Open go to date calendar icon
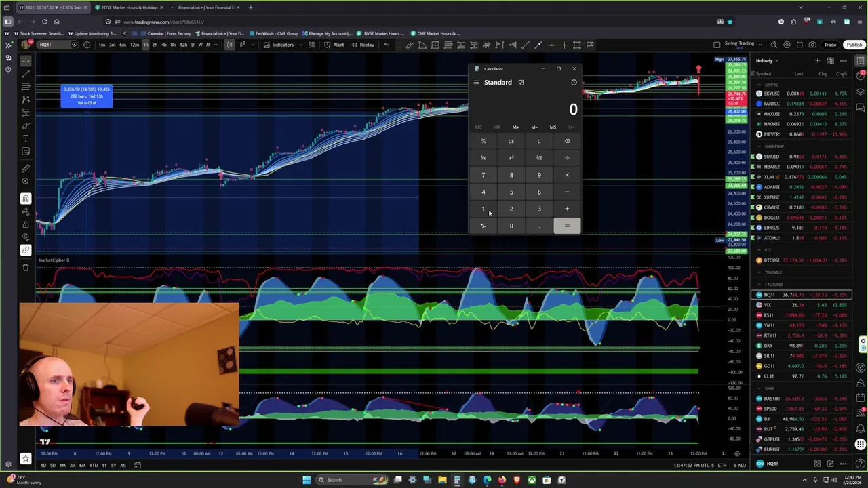The height and width of the screenshot is (488, 868). [137, 465]
